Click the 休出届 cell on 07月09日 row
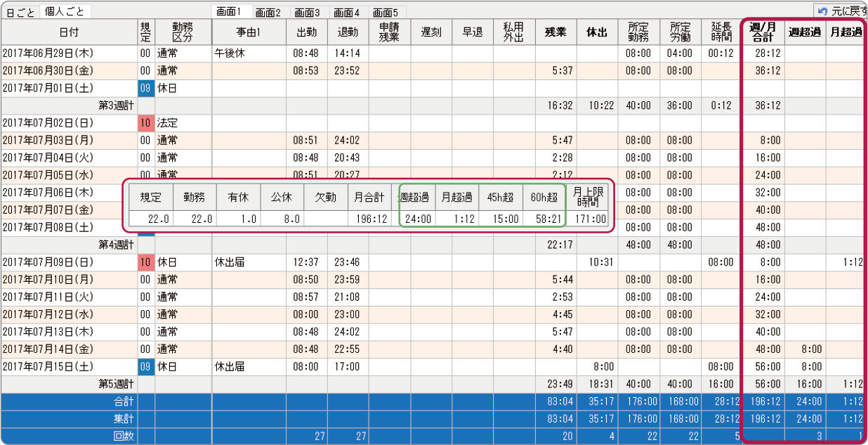The height and width of the screenshot is (445, 868). (x=249, y=262)
